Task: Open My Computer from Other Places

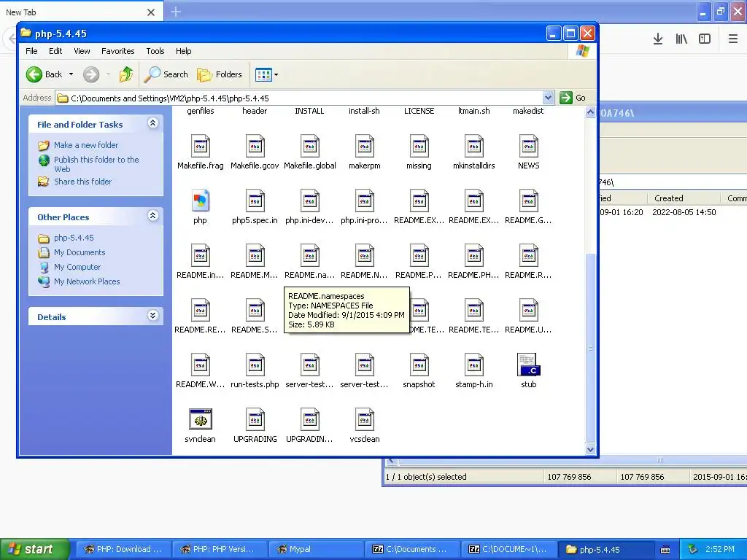Action: (x=77, y=267)
